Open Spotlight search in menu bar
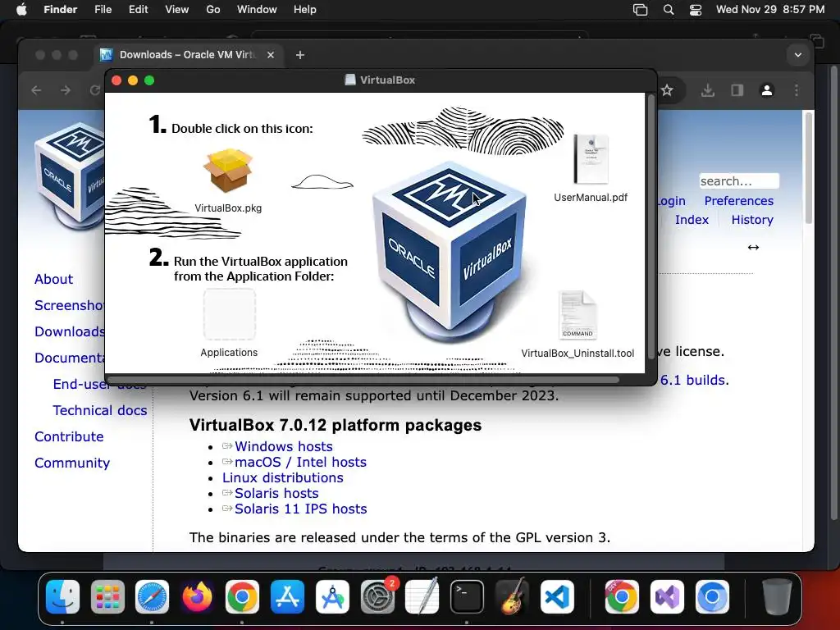 tap(669, 10)
